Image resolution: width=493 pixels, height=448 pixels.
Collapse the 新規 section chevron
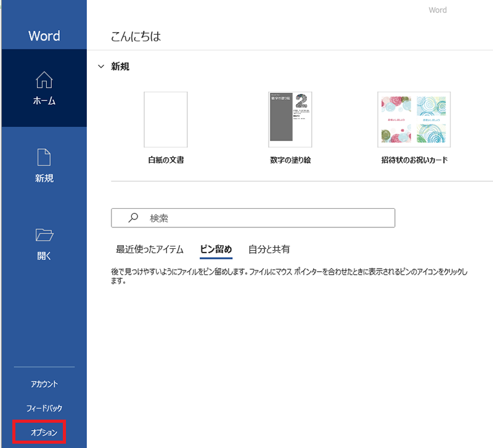(x=101, y=67)
